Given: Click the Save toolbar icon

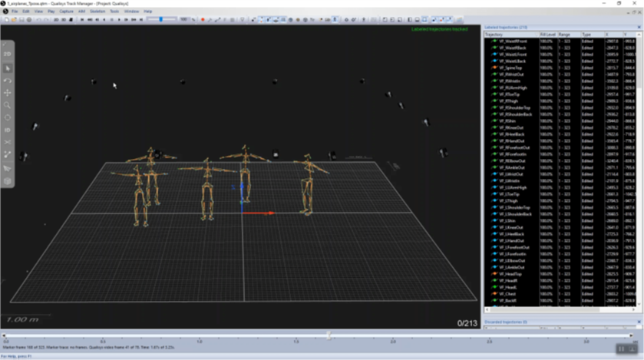Looking at the screenshot, I should coord(21,20).
